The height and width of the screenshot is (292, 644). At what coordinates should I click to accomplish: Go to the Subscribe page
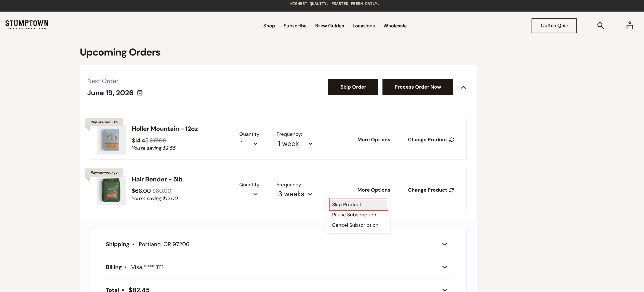click(295, 26)
